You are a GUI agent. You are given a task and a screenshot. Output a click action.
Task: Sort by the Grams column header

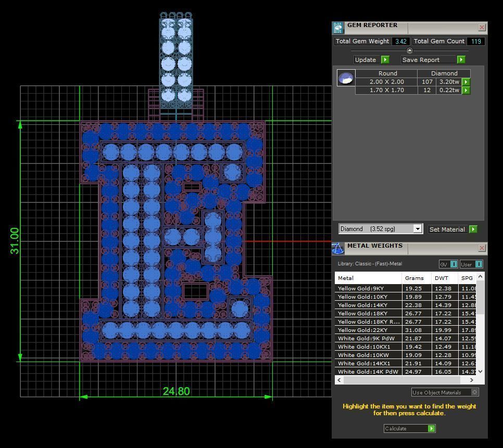click(417, 278)
